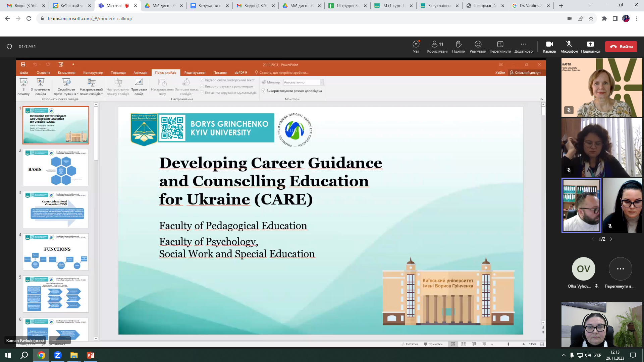
Task: Leave the call with Вийти button
Action: tap(621, 47)
